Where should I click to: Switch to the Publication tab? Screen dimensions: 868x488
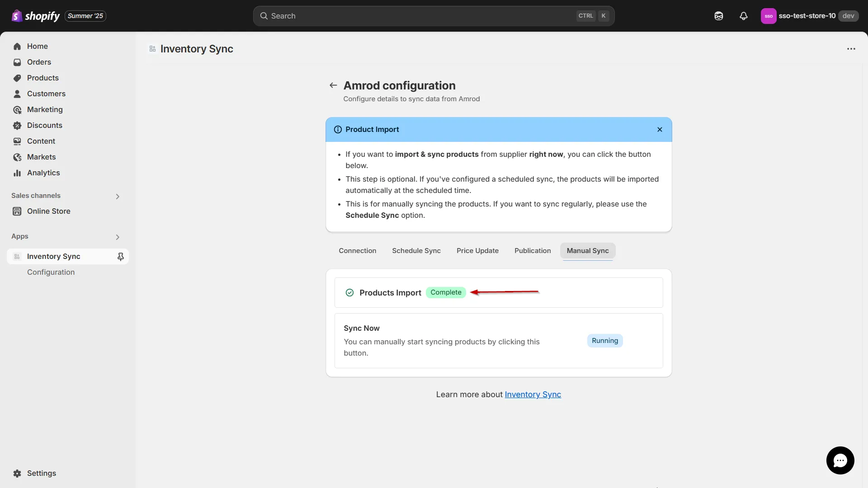[x=533, y=251]
